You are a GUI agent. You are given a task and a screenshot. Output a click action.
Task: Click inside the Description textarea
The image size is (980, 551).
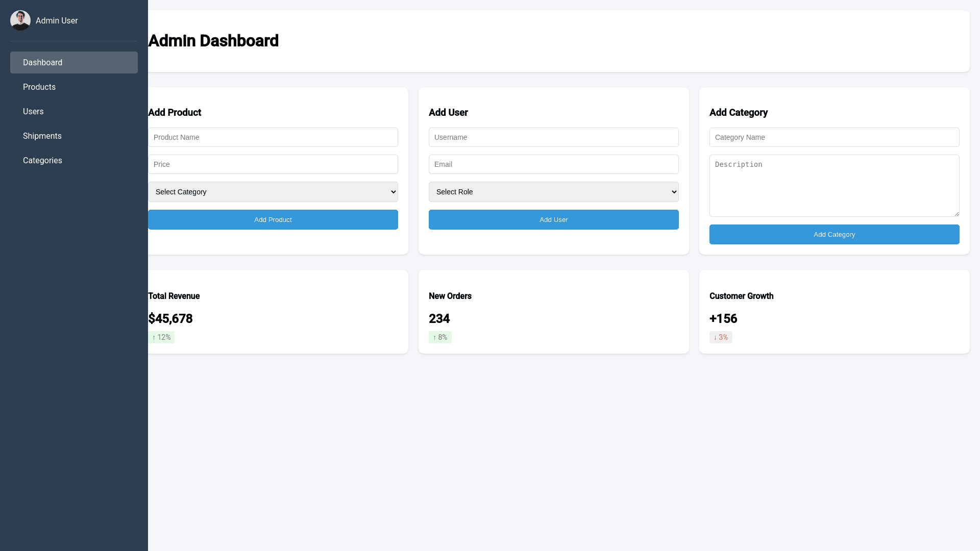(834, 186)
